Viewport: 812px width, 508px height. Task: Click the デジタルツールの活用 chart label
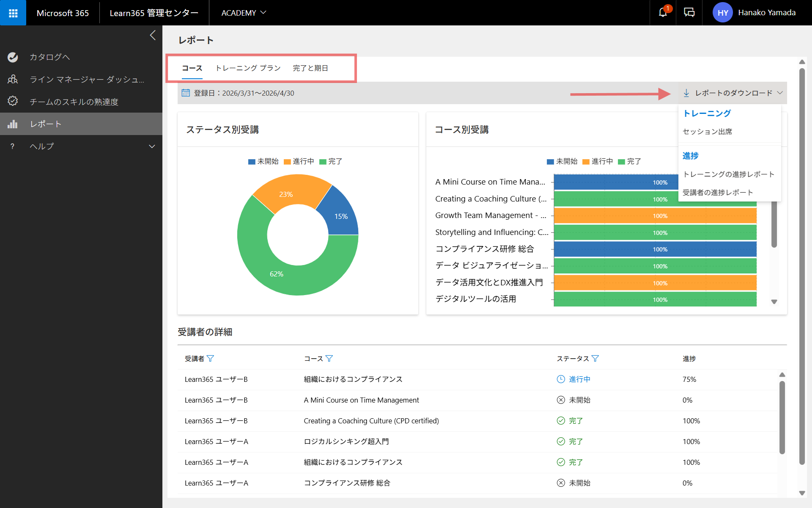(x=476, y=299)
